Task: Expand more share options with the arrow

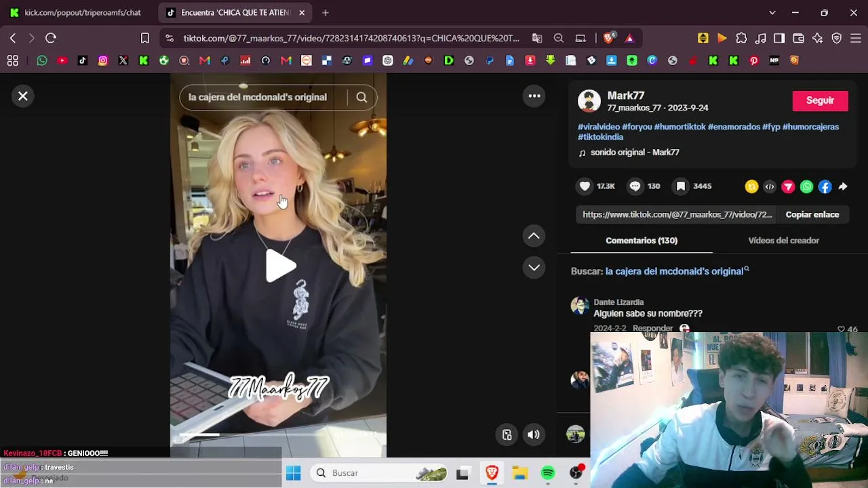Action: pos(843,186)
